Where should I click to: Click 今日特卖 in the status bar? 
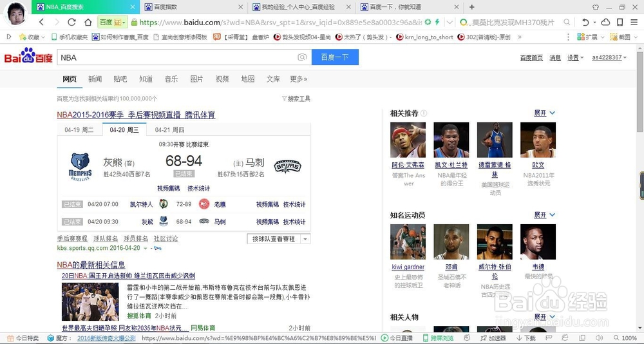click(x=23, y=338)
